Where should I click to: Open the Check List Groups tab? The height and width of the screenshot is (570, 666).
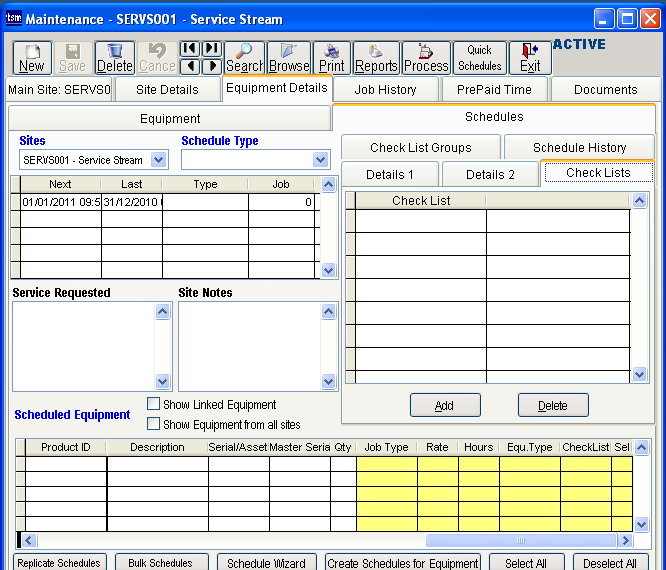(x=420, y=147)
